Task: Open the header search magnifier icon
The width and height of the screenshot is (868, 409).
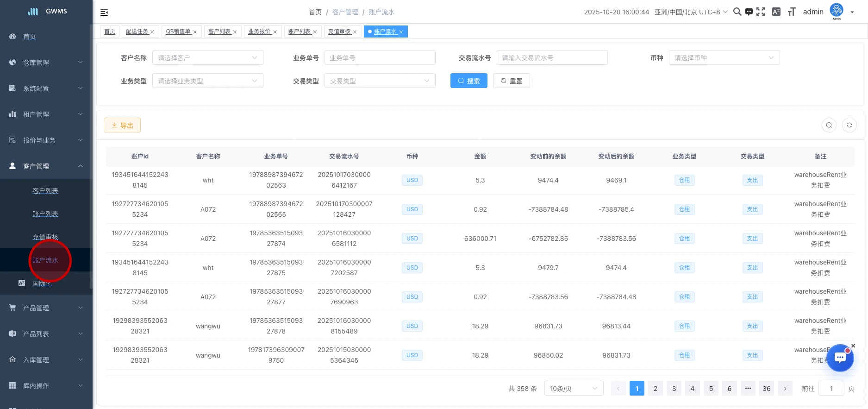Action: [x=737, y=12]
